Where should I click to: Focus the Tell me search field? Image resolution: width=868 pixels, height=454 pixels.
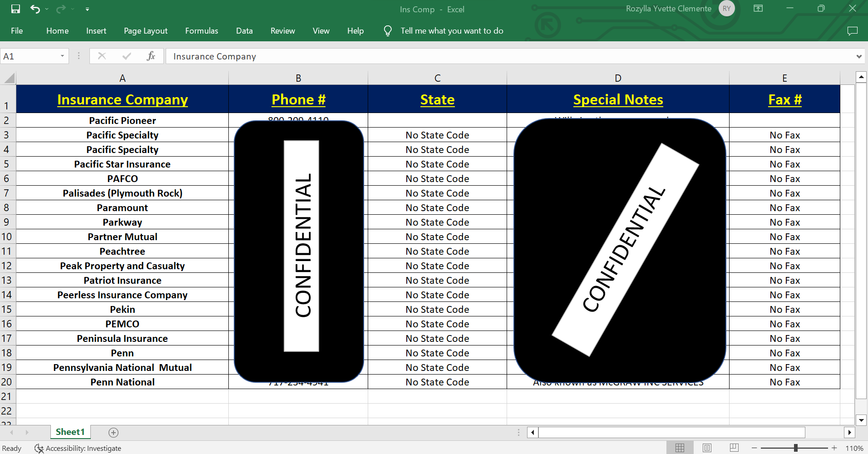pos(452,31)
